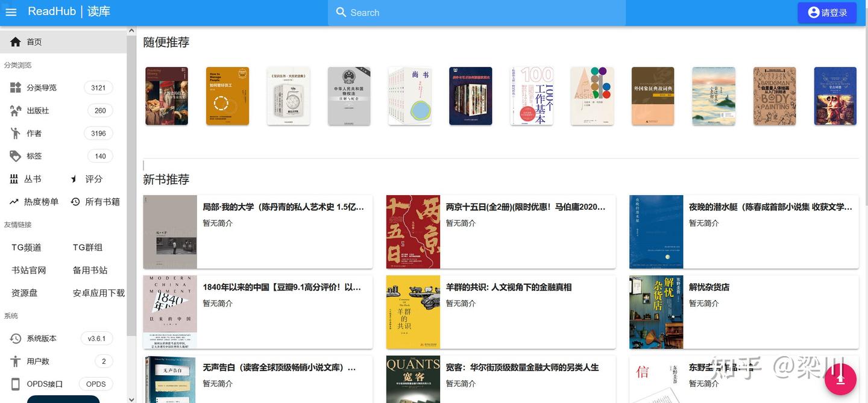868x403 pixels.
Task: Click the sidebar scrollbar up arrow
Action: (131, 30)
